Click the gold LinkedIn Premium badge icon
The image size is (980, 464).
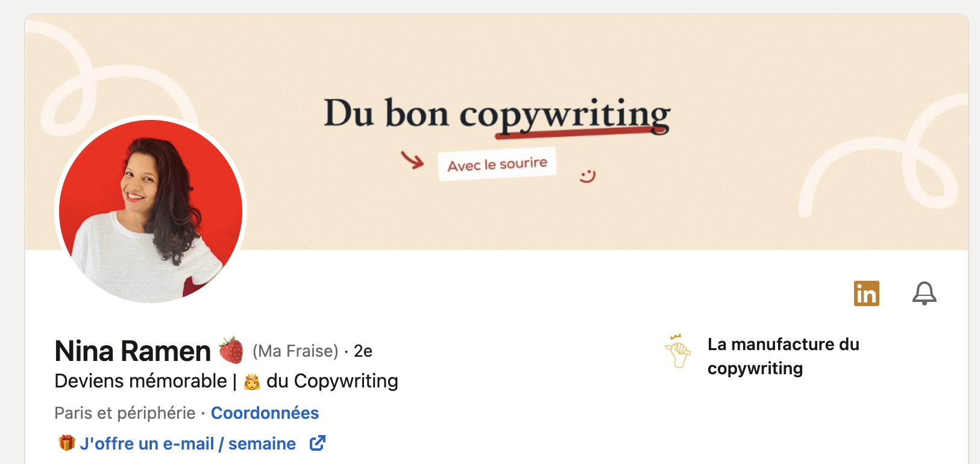(x=866, y=293)
